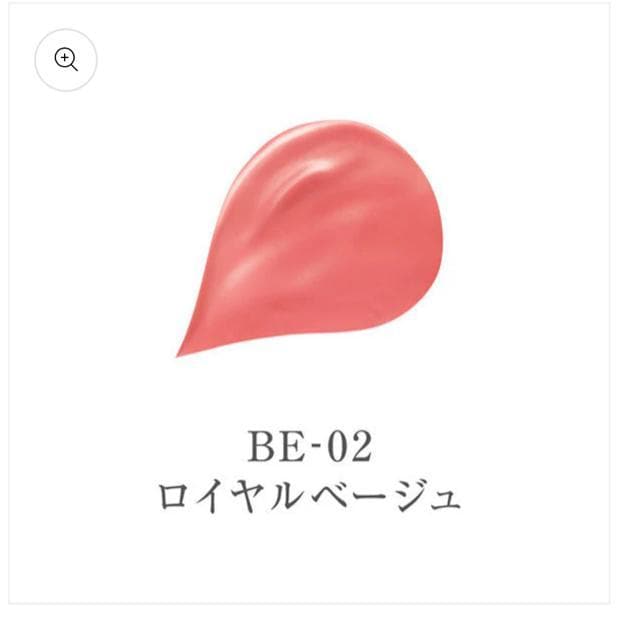Image resolution: width=640 pixels, height=635 pixels.
Task: Click the product image thumbnail card
Action: tap(309, 303)
